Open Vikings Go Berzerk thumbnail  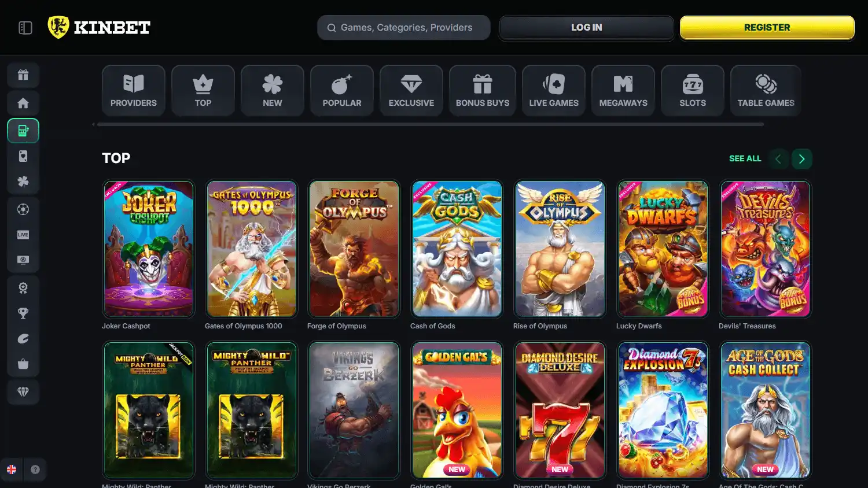(354, 410)
